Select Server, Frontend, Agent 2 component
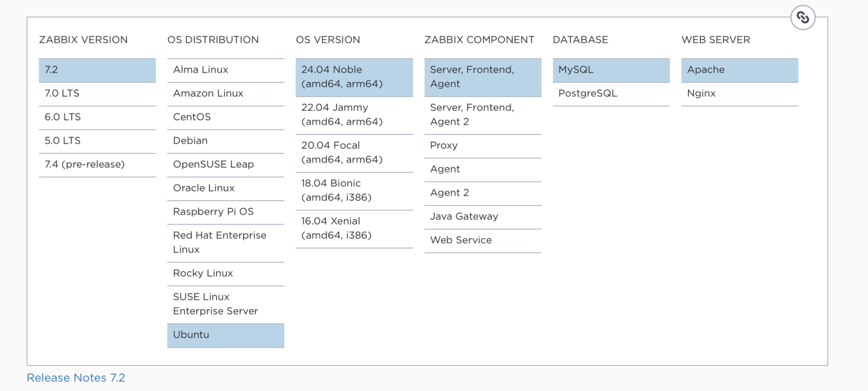 [x=483, y=115]
